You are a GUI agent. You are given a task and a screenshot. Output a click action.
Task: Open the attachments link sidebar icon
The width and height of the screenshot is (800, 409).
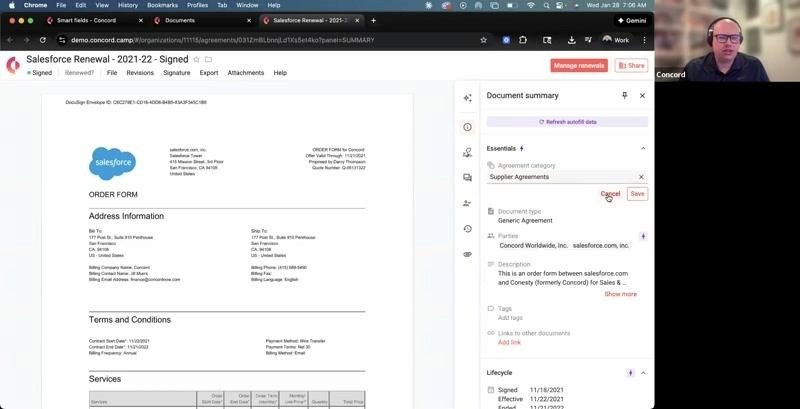click(467, 254)
